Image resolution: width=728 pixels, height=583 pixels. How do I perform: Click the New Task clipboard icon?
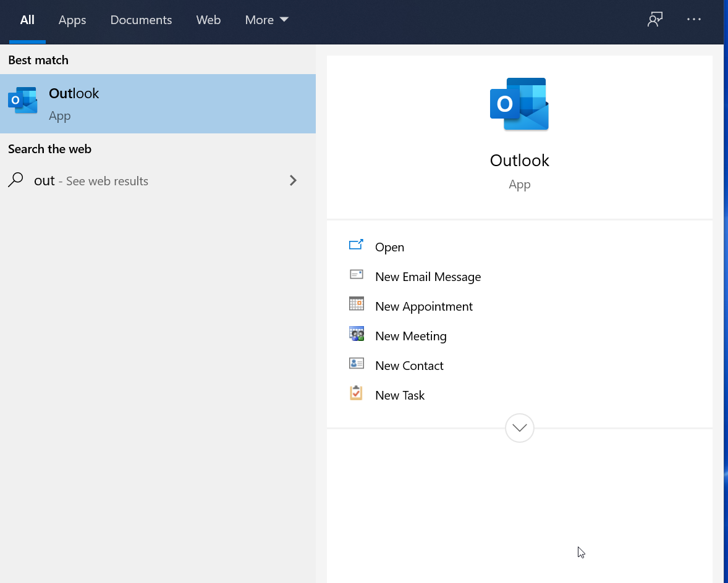pos(356,393)
